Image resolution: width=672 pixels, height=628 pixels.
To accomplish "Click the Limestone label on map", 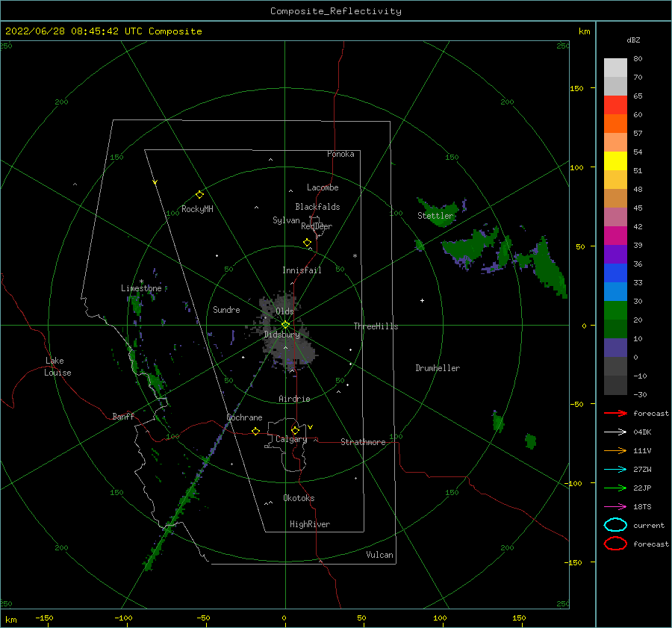I will point(141,288).
